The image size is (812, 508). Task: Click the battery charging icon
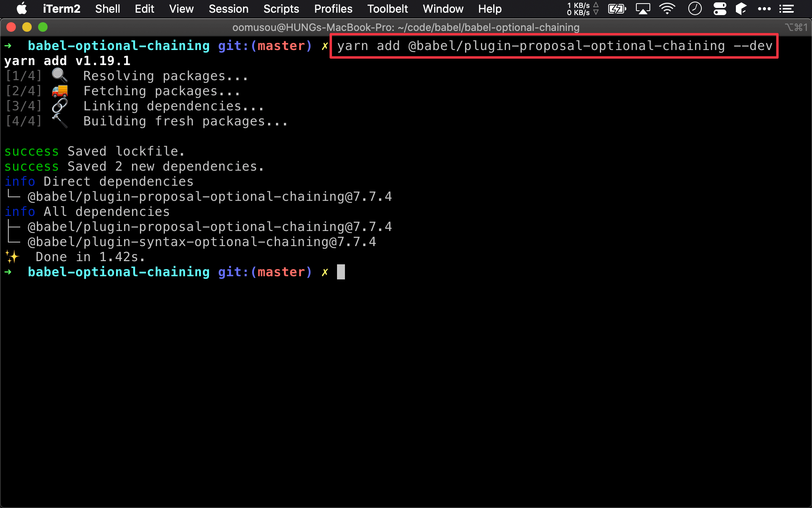click(616, 9)
